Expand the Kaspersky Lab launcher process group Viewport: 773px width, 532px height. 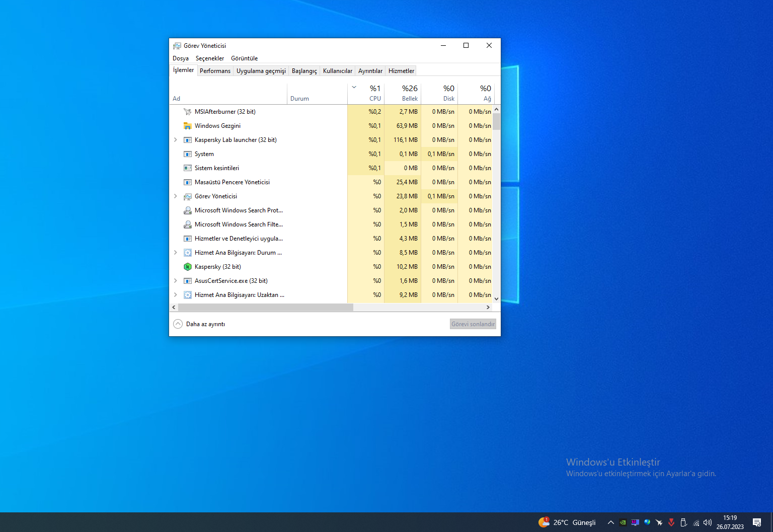[x=176, y=140]
